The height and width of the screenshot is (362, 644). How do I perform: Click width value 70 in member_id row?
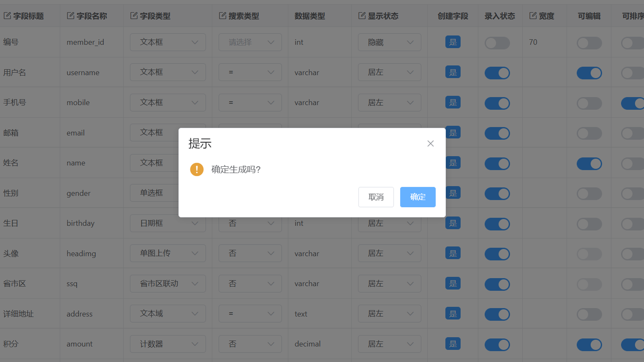click(x=533, y=42)
